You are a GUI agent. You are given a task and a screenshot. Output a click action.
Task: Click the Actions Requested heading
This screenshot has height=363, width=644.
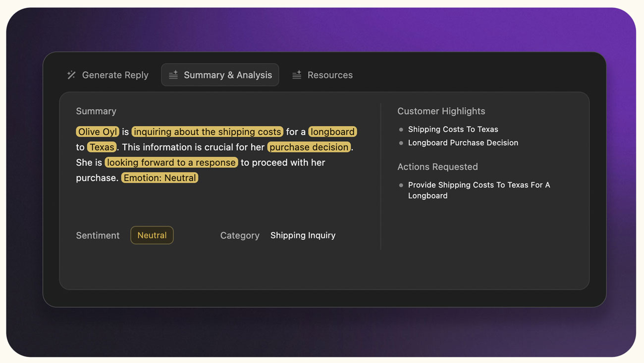coord(437,167)
